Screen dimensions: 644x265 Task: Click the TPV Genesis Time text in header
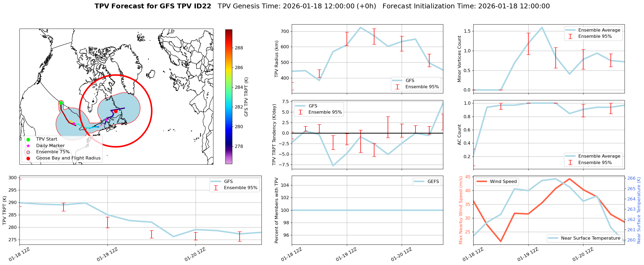click(297, 6)
